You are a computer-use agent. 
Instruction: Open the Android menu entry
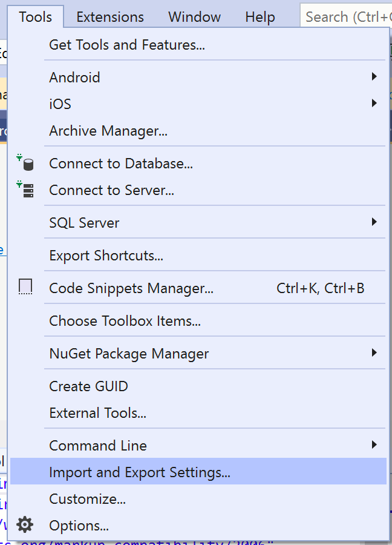click(198, 77)
